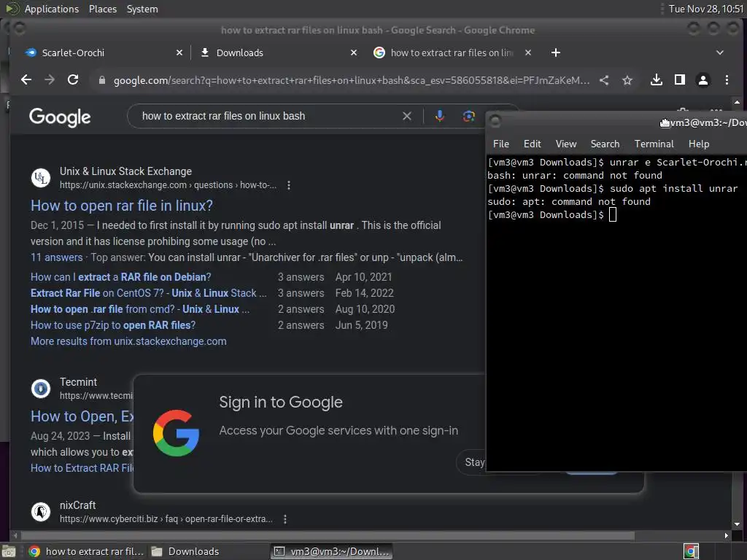The image size is (747, 560).
Task: Click the scroll right arrow at bottom
Action: [726, 536]
